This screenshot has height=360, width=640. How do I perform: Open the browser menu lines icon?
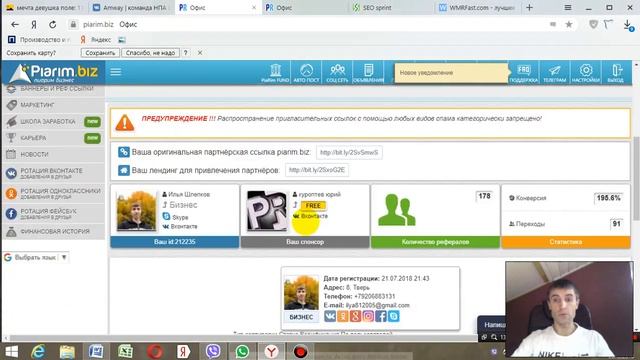(568, 8)
